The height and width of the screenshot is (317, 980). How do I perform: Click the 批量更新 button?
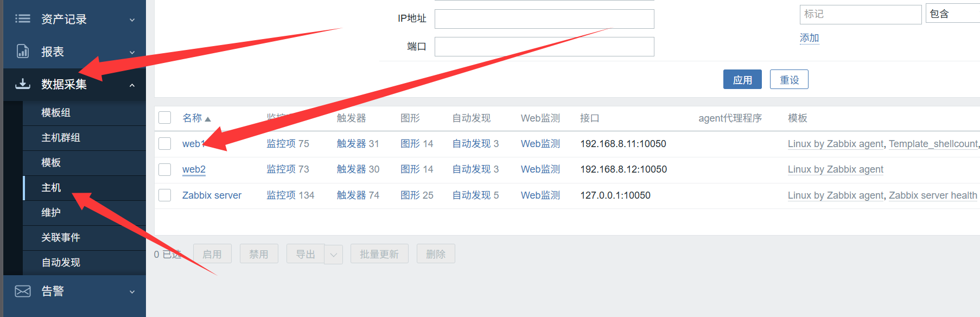[x=379, y=254]
